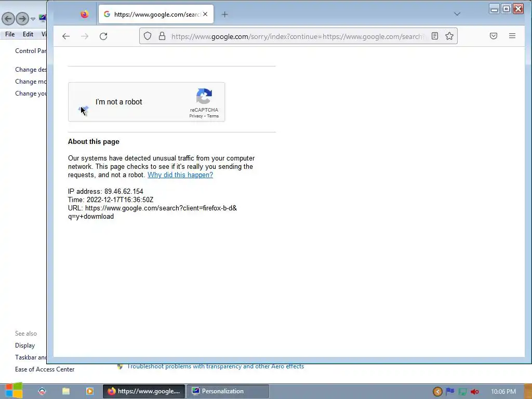Open Action Center flag tray icon
The width and height of the screenshot is (532, 399).
pos(450,392)
